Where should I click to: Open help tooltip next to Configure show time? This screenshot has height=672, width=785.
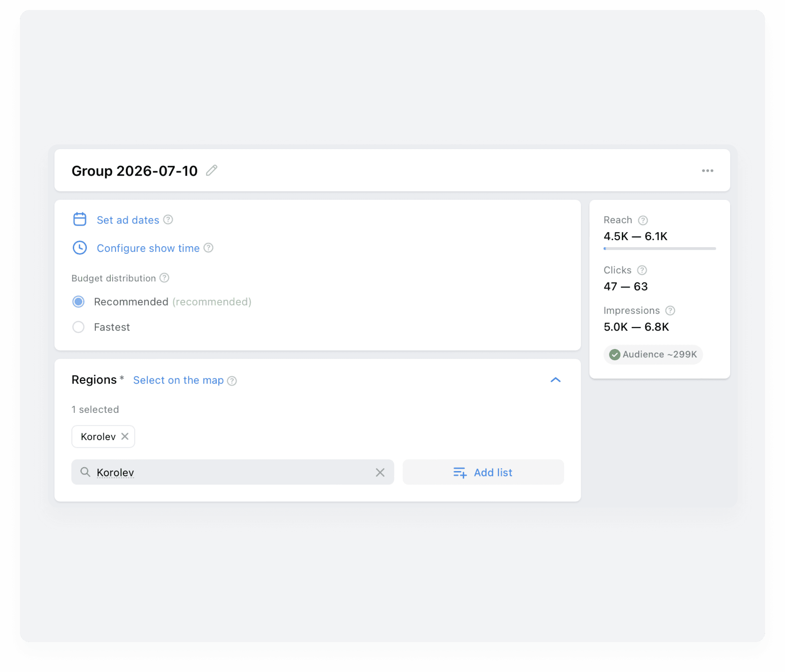(208, 248)
